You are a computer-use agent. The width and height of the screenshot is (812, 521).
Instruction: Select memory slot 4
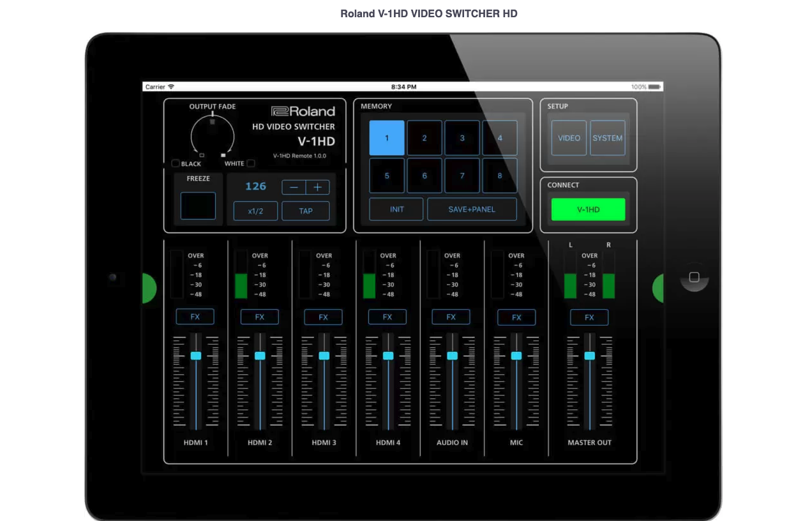click(500, 138)
